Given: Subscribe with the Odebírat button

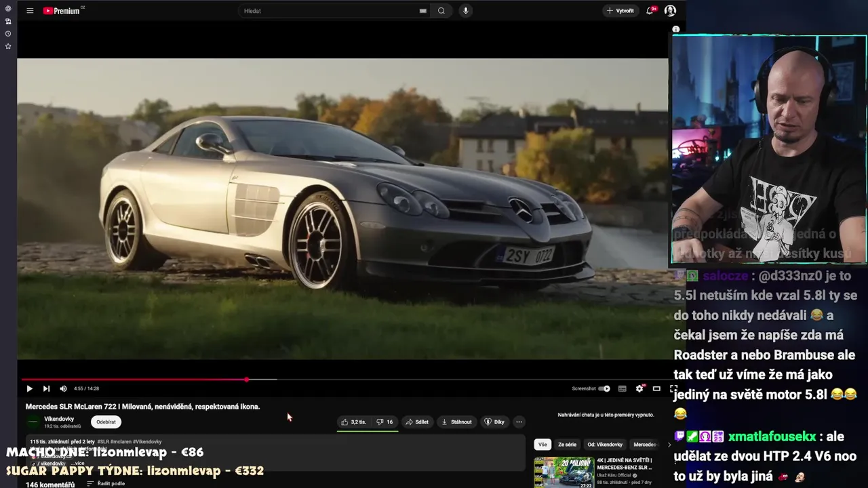Looking at the screenshot, I should coord(106,422).
